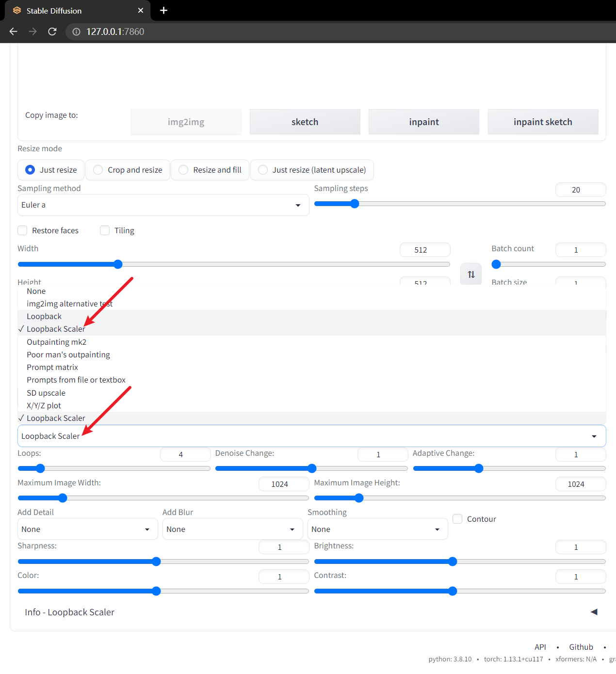The width and height of the screenshot is (616, 674).
Task: Click the Sampling steps number field
Action: (581, 190)
